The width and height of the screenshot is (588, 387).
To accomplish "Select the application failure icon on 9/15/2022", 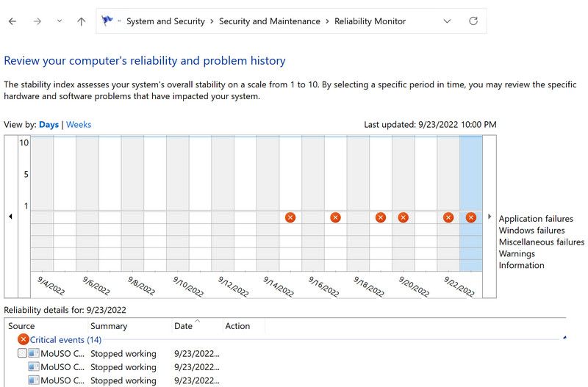I will 290,217.
